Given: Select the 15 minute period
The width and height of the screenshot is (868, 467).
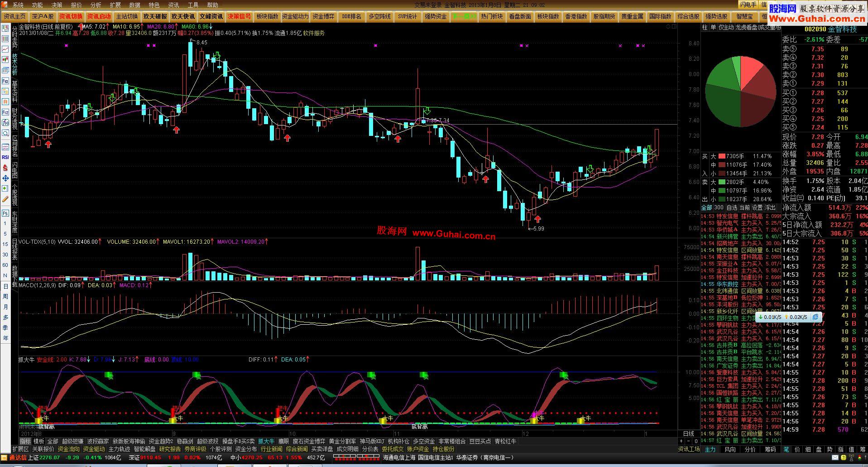Looking at the screenshot, I should (x=5, y=244).
